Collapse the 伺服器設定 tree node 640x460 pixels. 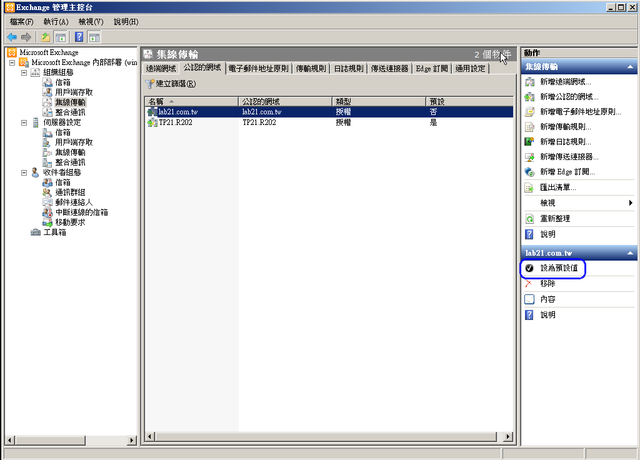click(x=24, y=122)
